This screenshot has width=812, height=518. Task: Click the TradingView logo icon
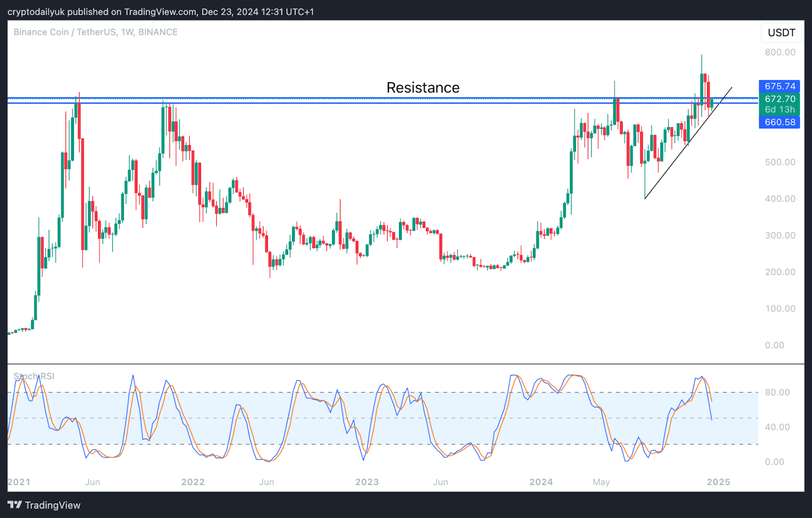[x=15, y=505]
